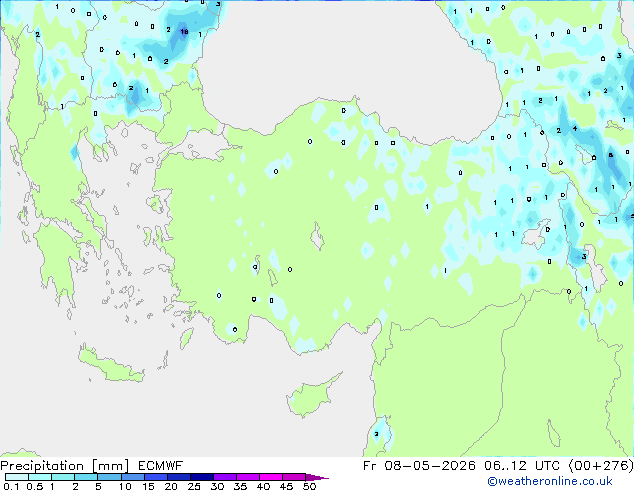This screenshot has width=634, height=490.
Task: Click legend tick label '35'
Action: pos(240,486)
